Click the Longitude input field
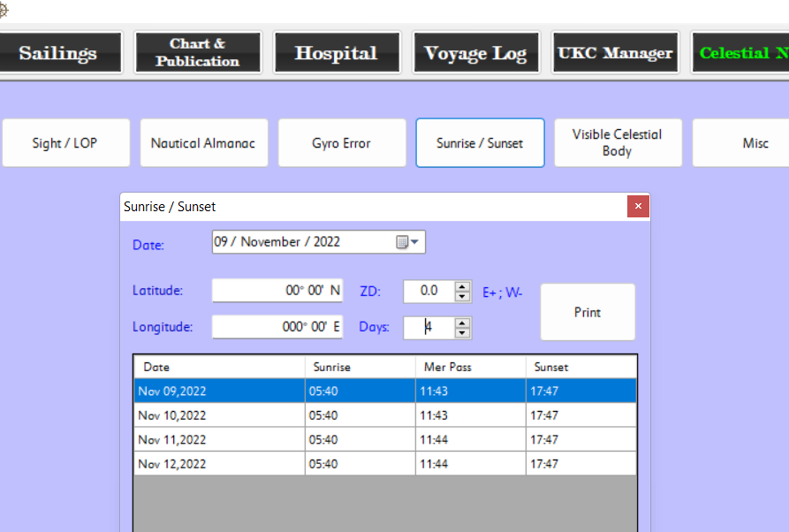 277,327
